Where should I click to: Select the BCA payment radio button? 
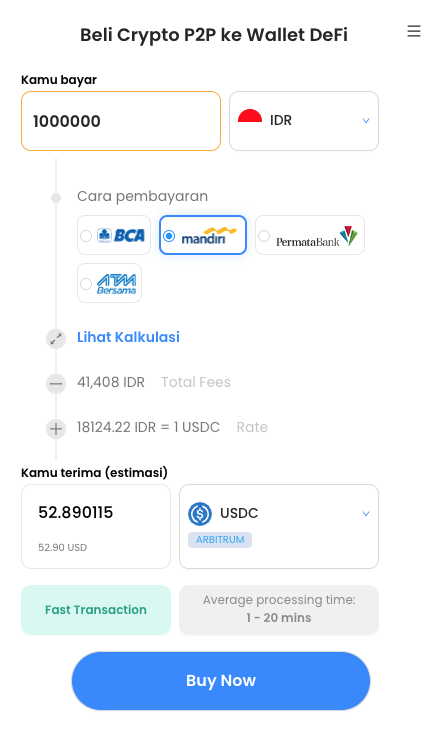tap(86, 236)
